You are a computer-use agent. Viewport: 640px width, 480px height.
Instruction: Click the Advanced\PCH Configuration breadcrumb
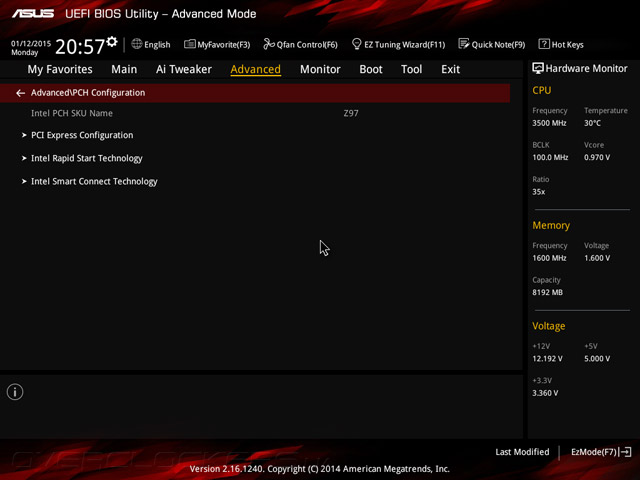[88, 93]
